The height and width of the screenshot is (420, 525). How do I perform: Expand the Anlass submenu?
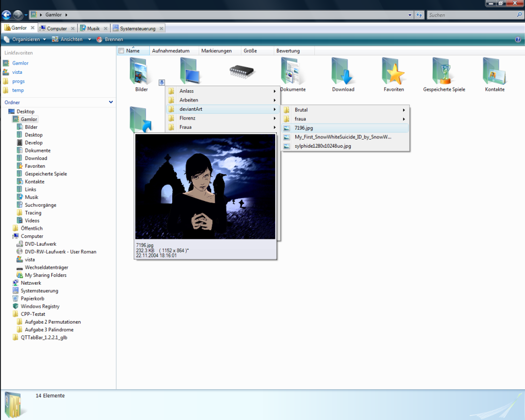(x=223, y=91)
